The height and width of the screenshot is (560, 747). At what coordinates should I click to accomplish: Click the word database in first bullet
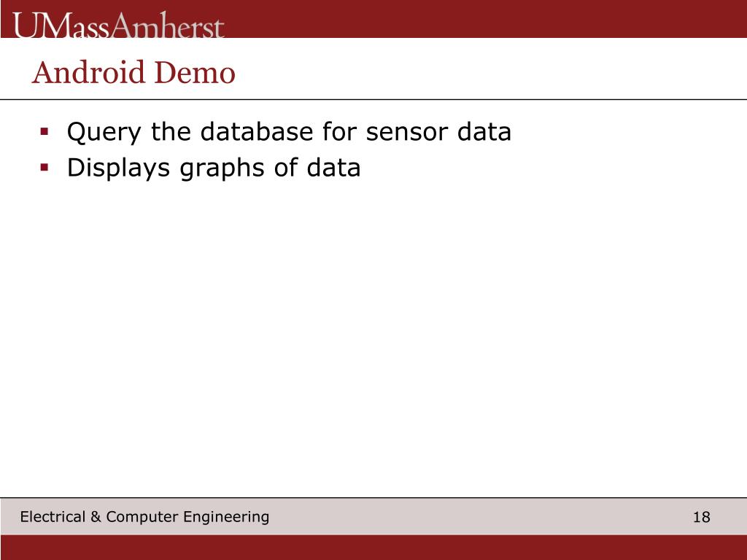coord(257,131)
